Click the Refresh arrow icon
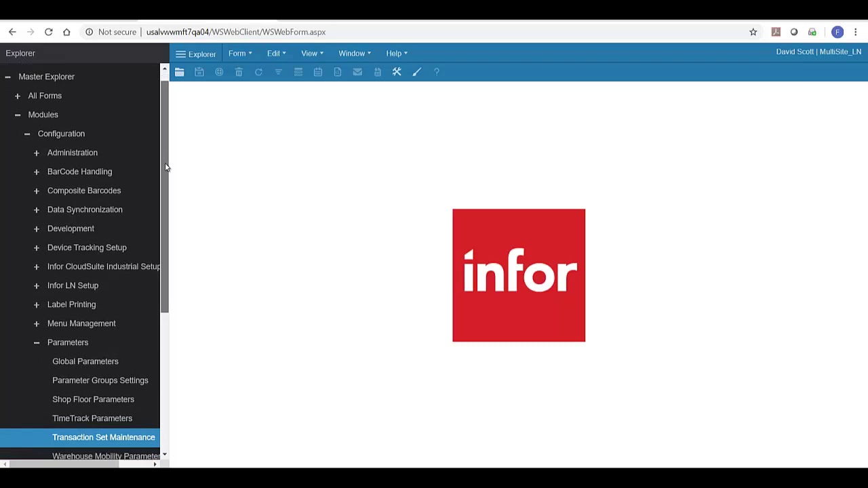This screenshot has height=488, width=868. coord(258,72)
